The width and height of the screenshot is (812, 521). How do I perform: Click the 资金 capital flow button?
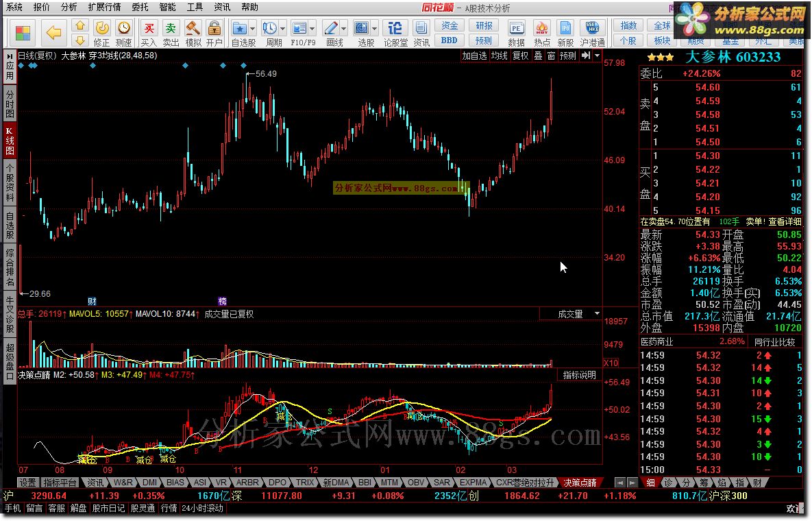[x=449, y=25]
